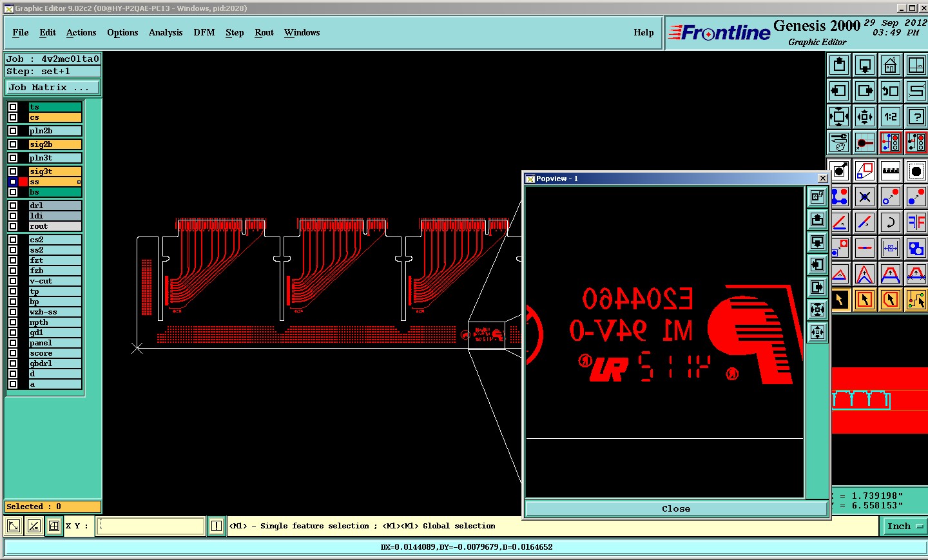Click the bottom-left coordinate mode icon
This screenshot has width=928, height=560.
click(13, 526)
